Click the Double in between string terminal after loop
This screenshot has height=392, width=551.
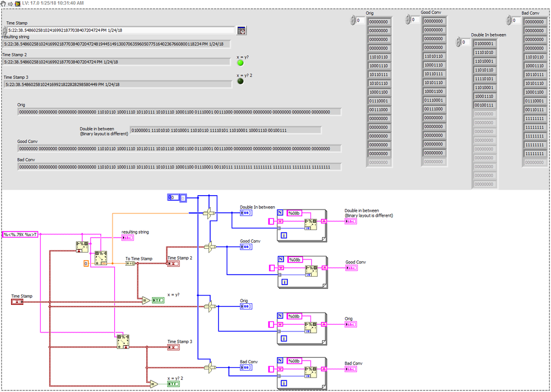click(x=350, y=221)
